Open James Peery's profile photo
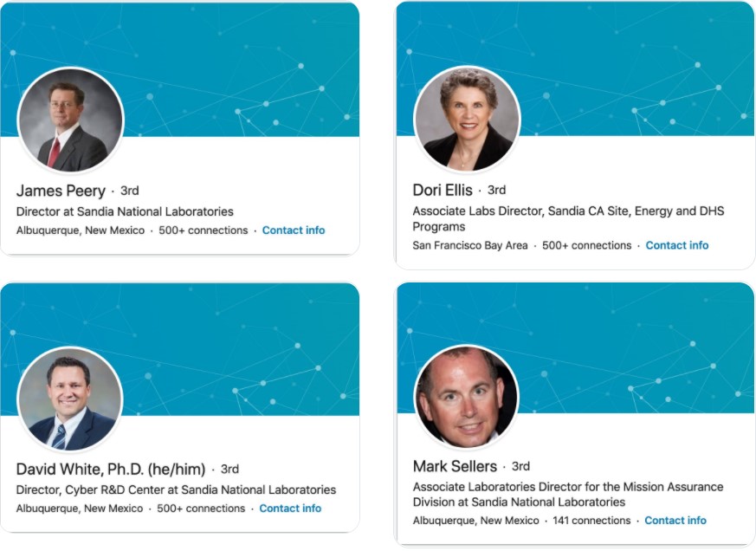This screenshot has width=756, height=551. [x=70, y=120]
